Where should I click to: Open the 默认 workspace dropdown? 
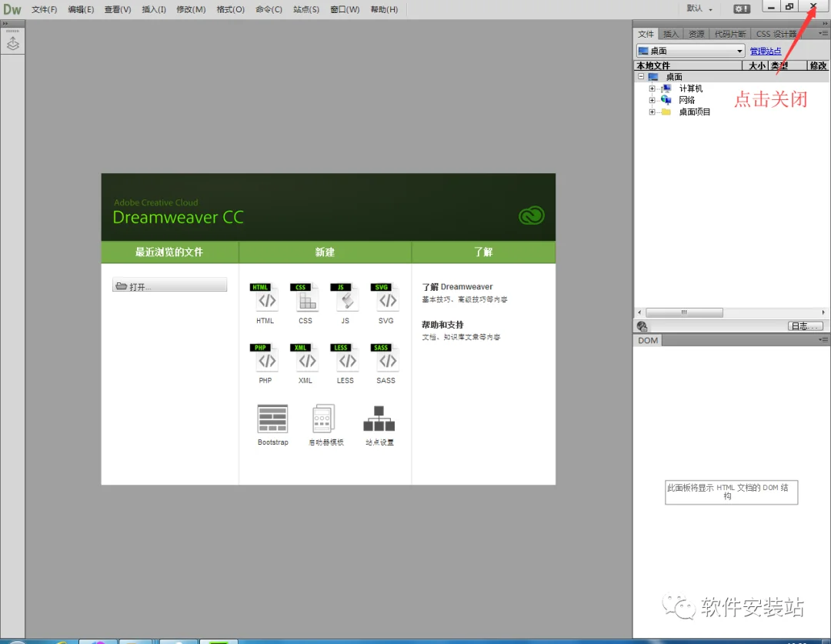click(x=699, y=9)
